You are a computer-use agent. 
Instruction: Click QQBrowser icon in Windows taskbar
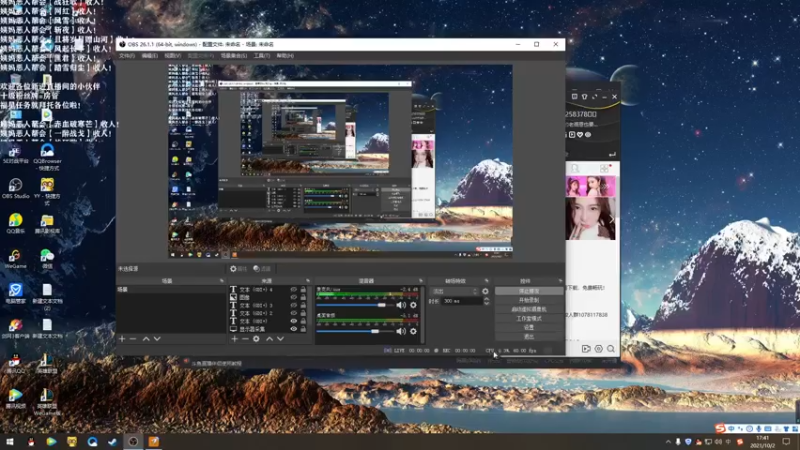[x=92, y=442]
